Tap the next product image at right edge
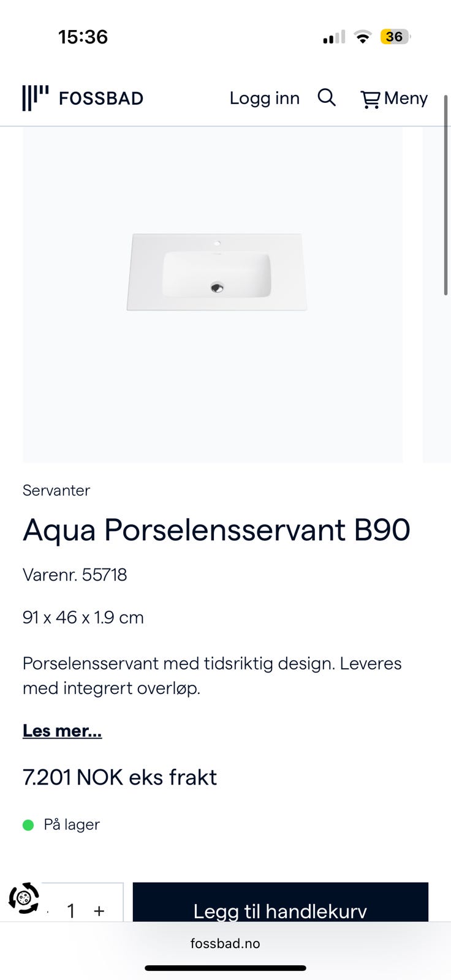This screenshot has width=451, height=980. pos(436,294)
